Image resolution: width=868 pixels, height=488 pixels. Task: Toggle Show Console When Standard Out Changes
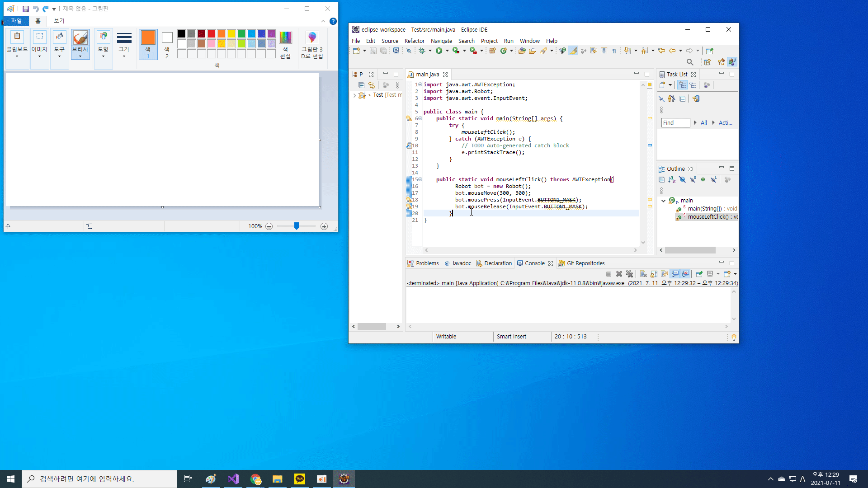(x=675, y=274)
